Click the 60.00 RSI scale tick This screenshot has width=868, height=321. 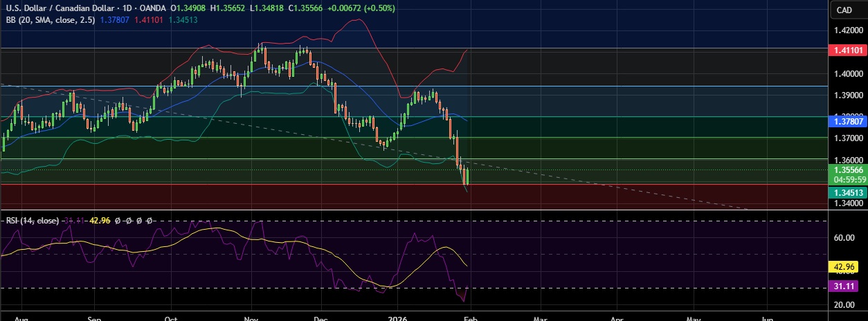tap(845, 238)
